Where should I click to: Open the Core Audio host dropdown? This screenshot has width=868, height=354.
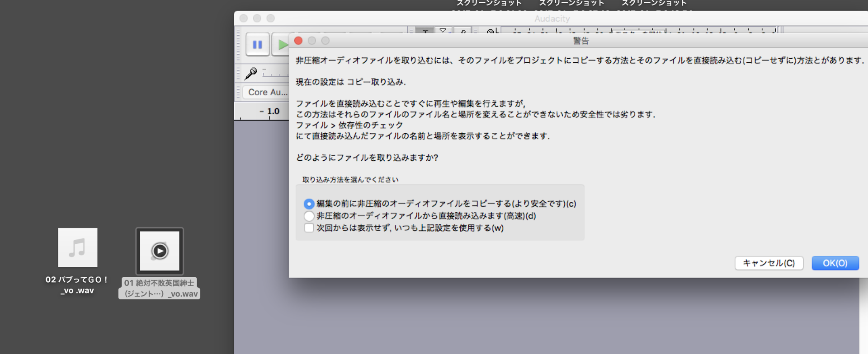click(266, 92)
